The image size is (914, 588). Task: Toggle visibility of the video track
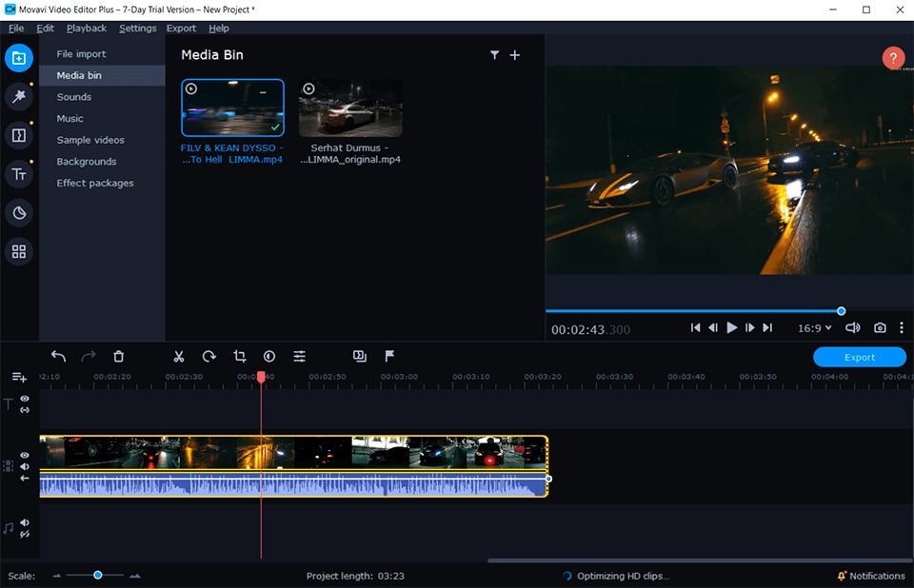click(24, 454)
